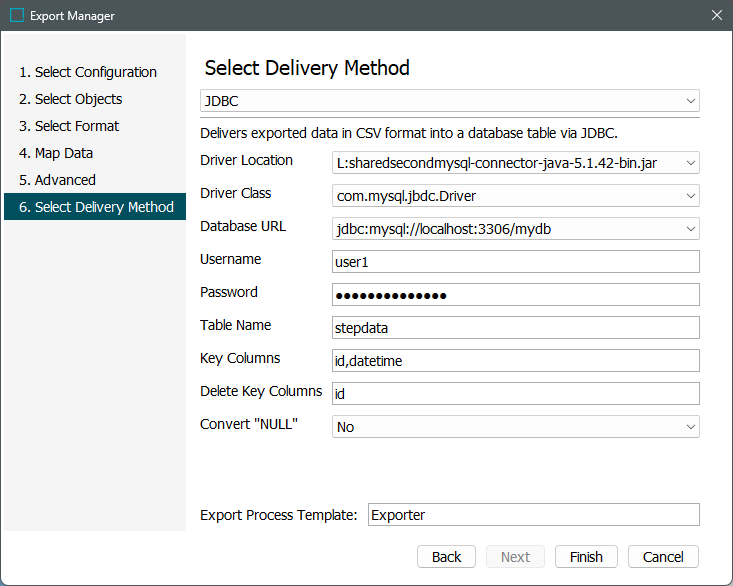Screen dimensions: 733x586
Task: Open the Advanced step
Action: tap(58, 180)
